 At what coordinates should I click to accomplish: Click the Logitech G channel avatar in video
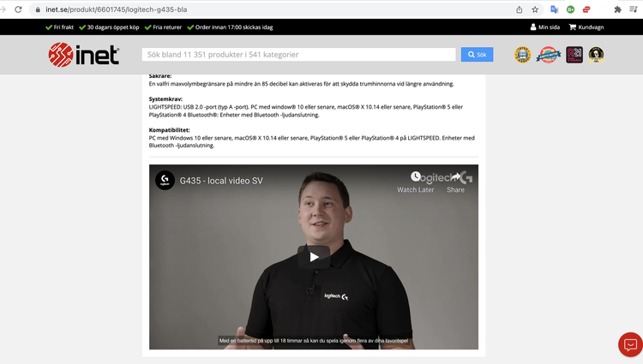[165, 180]
